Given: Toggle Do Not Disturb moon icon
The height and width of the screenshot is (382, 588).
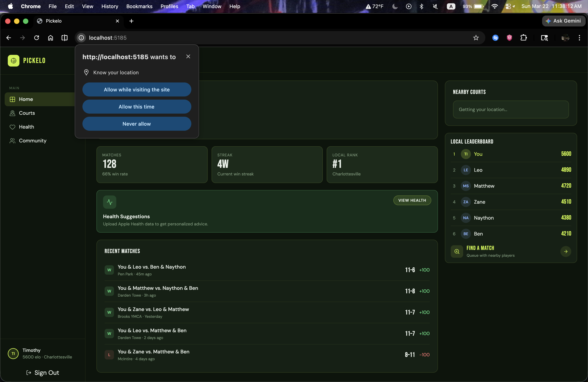Looking at the screenshot, I should tap(395, 6).
